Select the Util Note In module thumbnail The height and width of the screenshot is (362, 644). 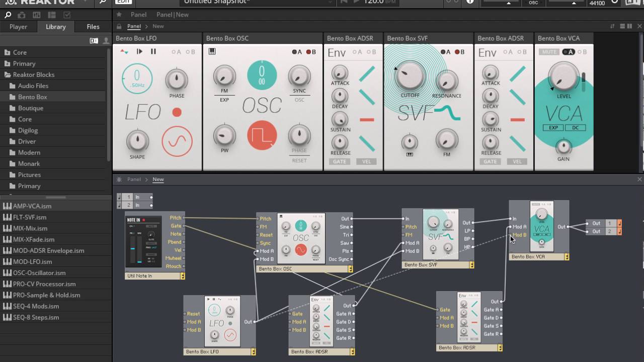[x=143, y=242]
